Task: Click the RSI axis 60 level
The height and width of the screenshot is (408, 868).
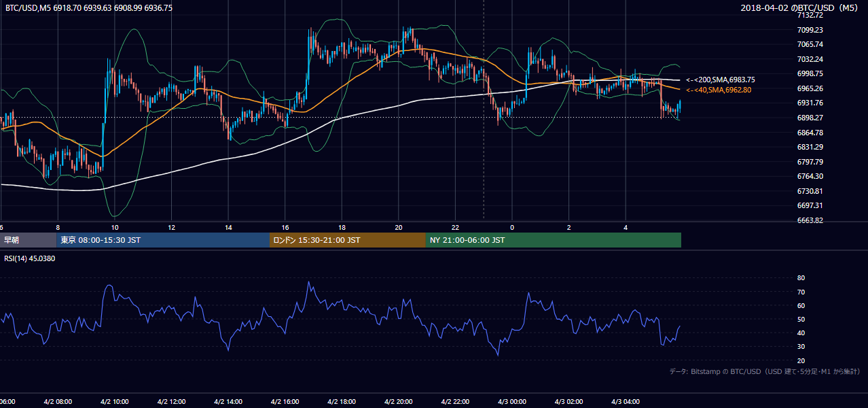Action: pos(801,305)
